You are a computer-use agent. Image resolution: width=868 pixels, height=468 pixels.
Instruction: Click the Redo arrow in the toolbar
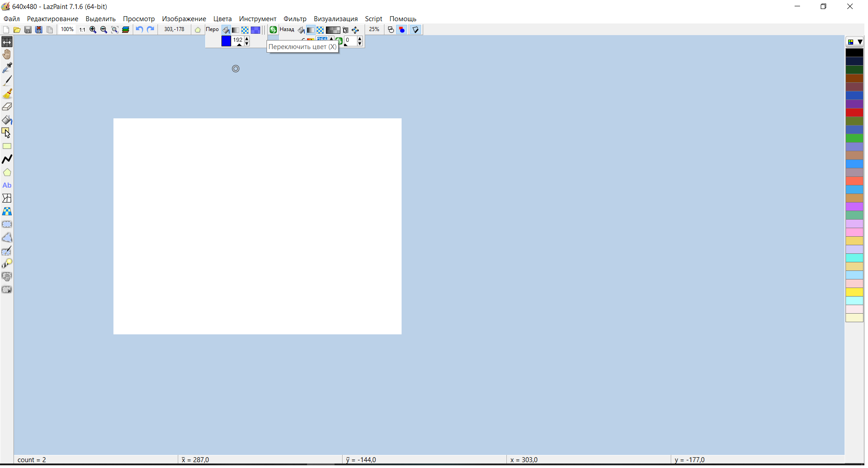pyautogui.click(x=150, y=30)
